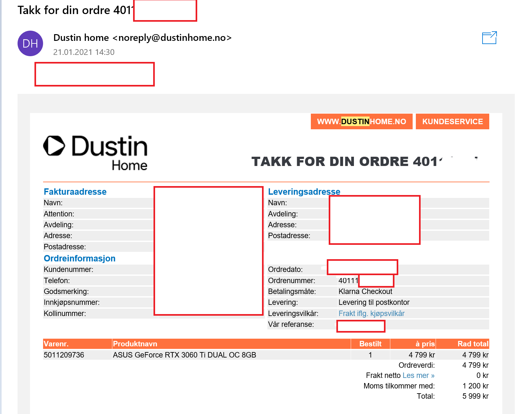
Task: Select ASUS GeForce RTX 3060 Ti product name
Action: pos(184,355)
